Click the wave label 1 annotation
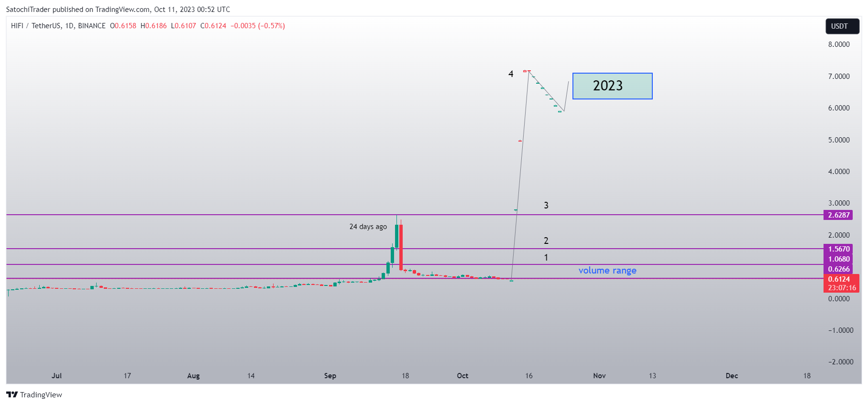Viewport: 868px width, 405px height. (546, 258)
